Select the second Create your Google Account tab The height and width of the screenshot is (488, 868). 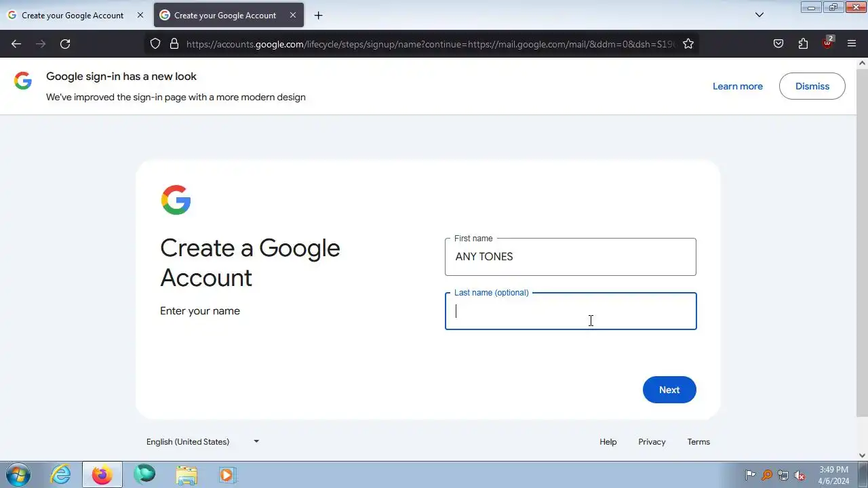(x=229, y=15)
